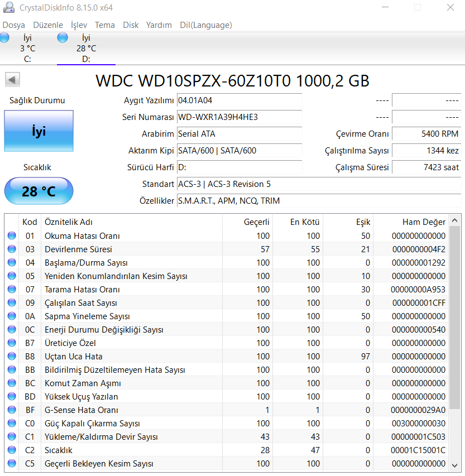Screen dimensions: 465x476
Task: Click the Seri Numarası value field
Action: 239,117
